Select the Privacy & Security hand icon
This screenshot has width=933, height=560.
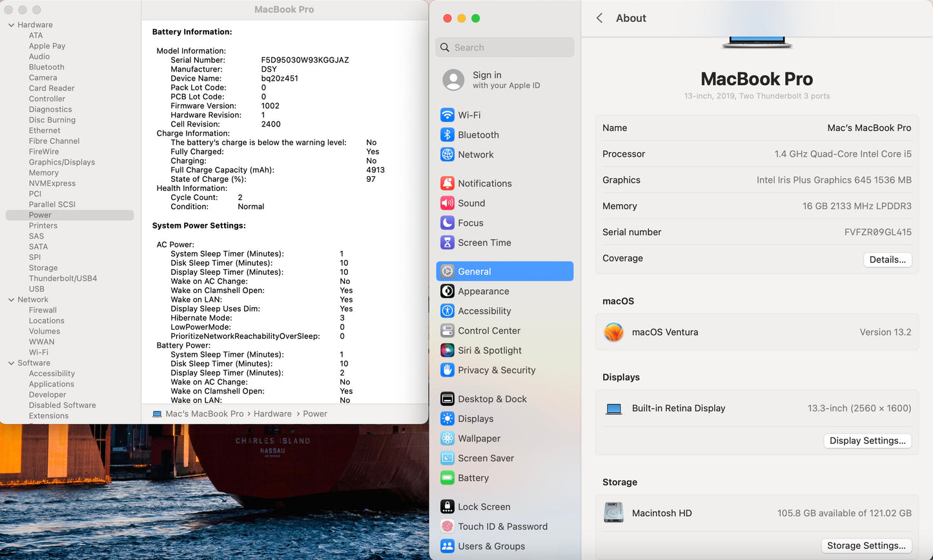click(x=447, y=370)
